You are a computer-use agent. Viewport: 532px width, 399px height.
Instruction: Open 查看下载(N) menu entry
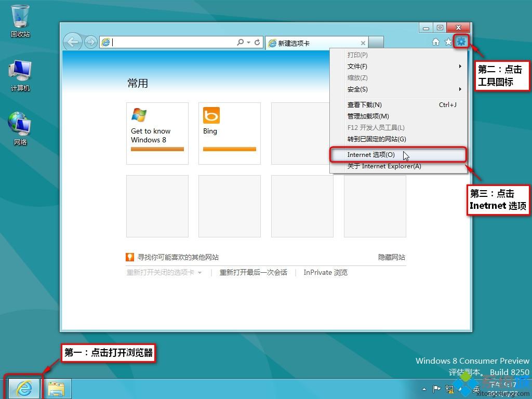click(x=398, y=105)
